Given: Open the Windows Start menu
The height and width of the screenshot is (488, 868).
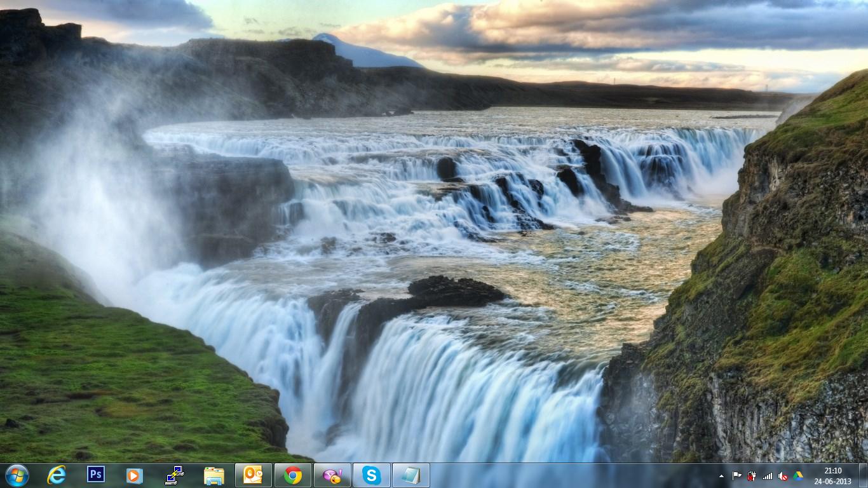Looking at the screenshot, I should coord(17,475).
